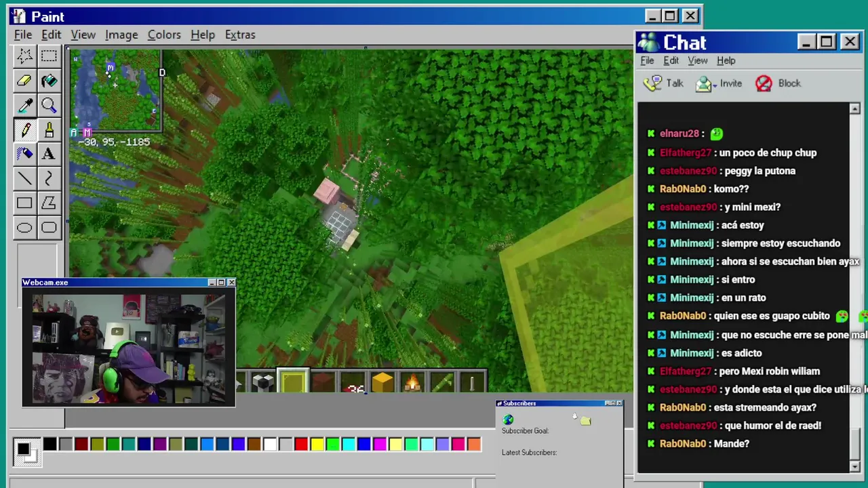Screen dimensions: 868x488
Task: Click the Minecraft minimap in the canvas
Action: [116, 90]
